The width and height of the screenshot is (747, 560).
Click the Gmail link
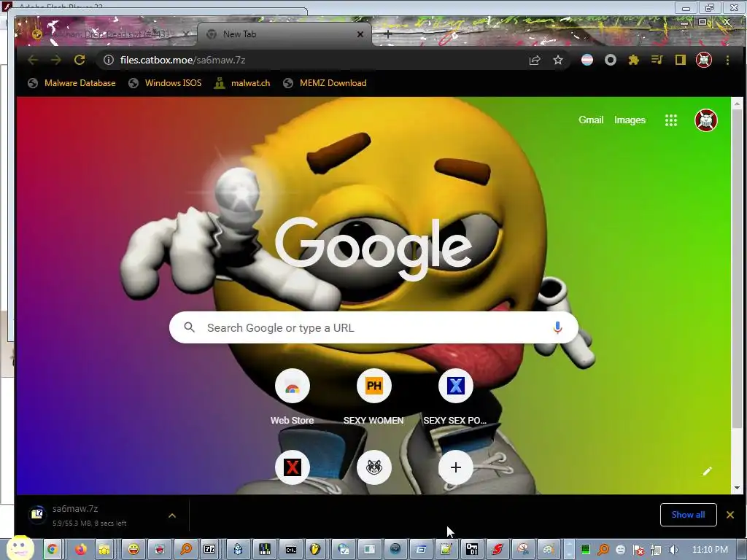(591, 120)
